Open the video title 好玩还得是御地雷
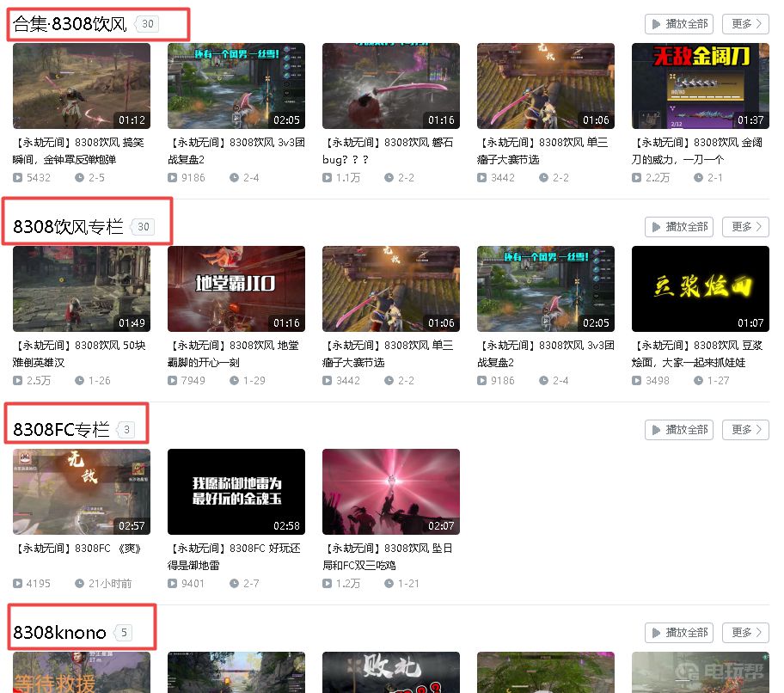This screenshot has height=693, width=784. click(235, 557)
